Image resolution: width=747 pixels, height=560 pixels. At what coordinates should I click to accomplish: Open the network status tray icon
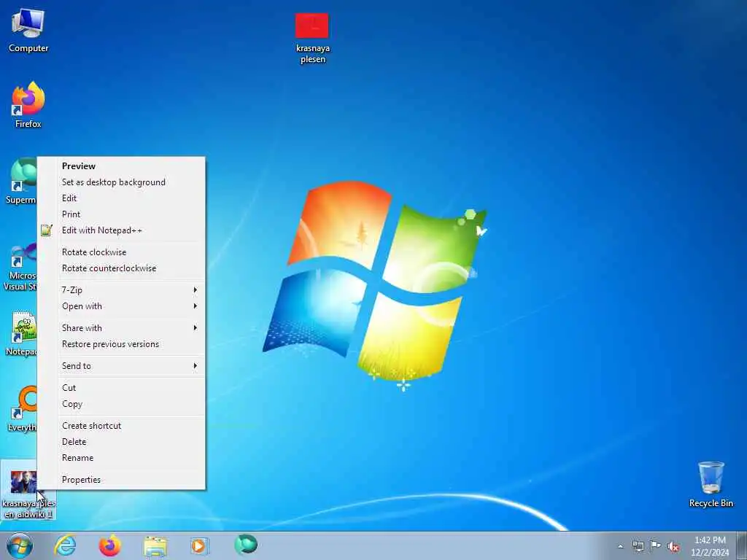638,546
